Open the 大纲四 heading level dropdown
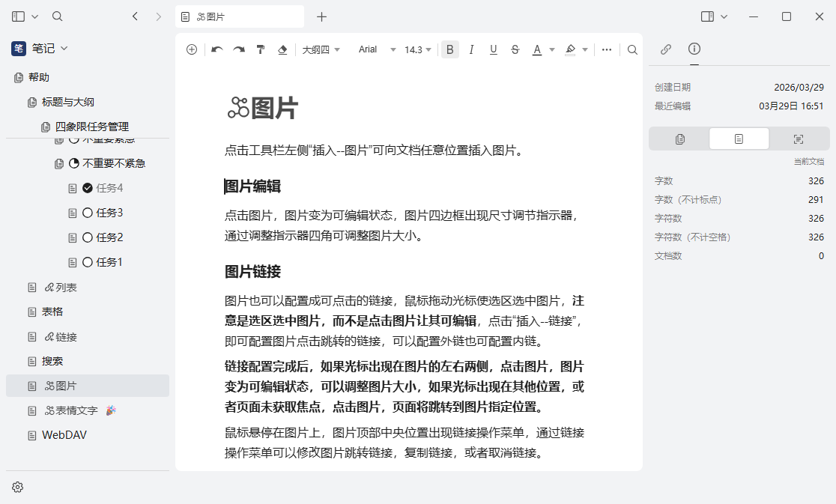The height and width of the screenshot is (504, 836). pyautogui.click(x=321, y=49)
